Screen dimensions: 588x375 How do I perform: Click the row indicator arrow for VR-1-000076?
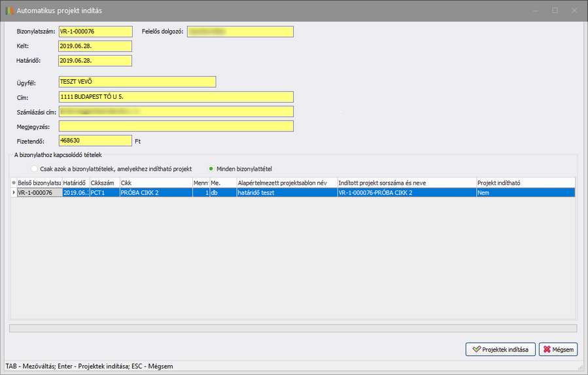(14, 193)
